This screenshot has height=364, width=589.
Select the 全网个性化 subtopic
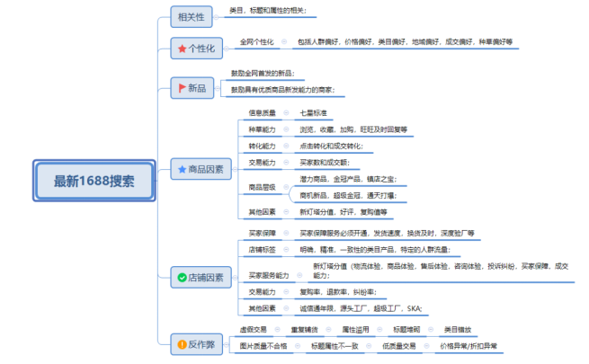coord(256,41)
